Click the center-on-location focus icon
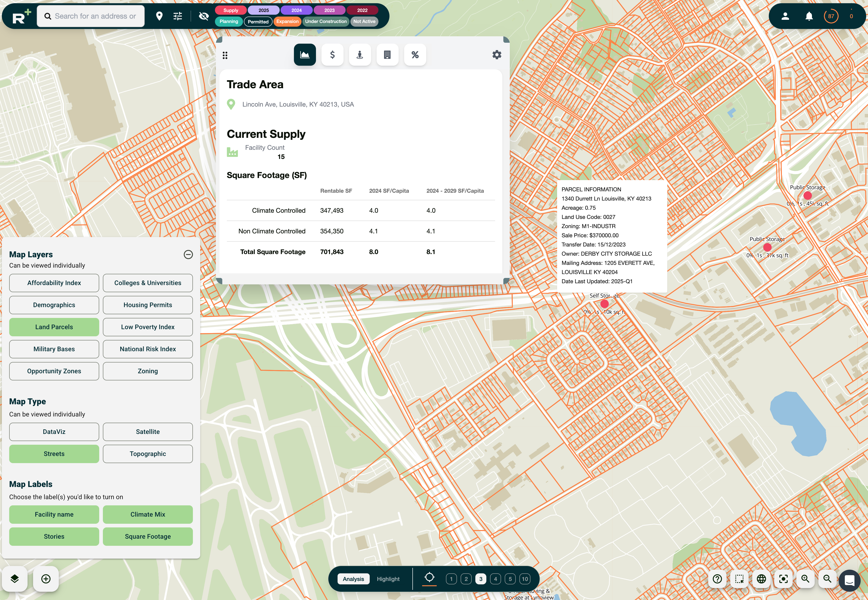868x600 pixels. pos(783,579)
